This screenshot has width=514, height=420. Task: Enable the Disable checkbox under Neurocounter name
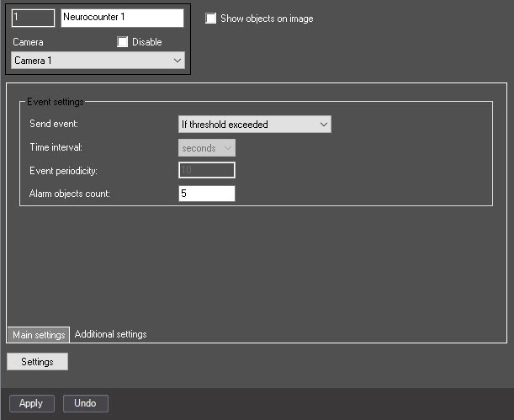123,42
